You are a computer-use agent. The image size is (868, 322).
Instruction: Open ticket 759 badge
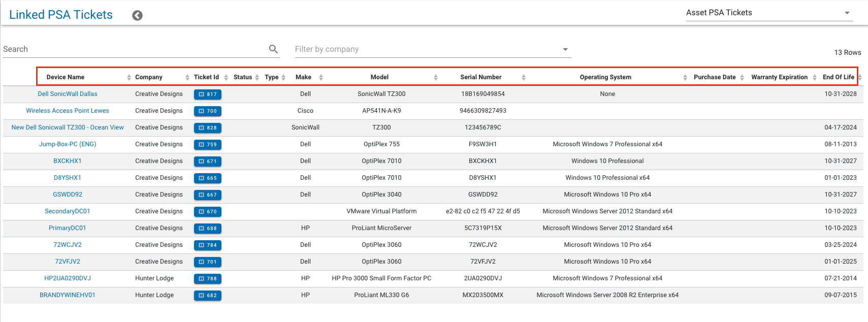point(208,144)
